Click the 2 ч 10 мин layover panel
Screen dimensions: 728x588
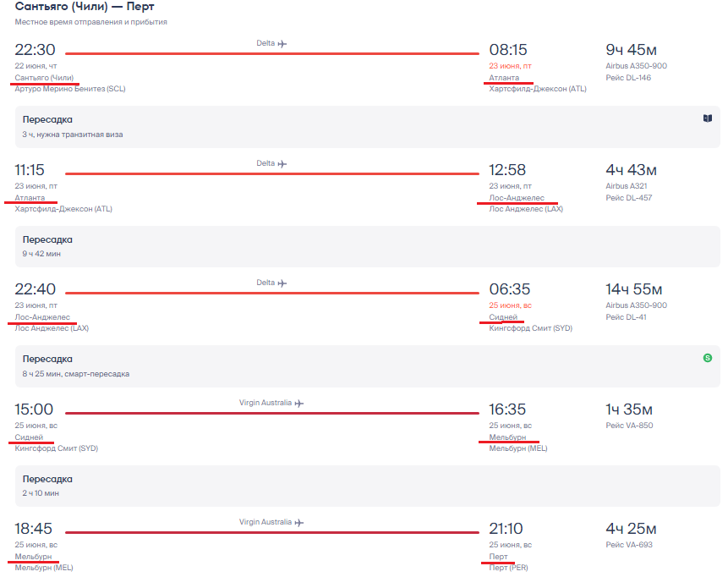click(366, 486)
